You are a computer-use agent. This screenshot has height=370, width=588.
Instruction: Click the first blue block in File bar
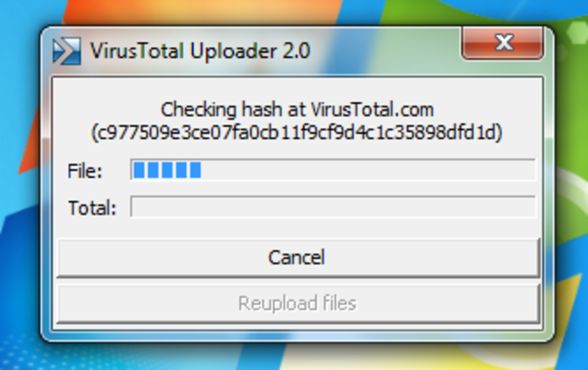pos(139,170)
